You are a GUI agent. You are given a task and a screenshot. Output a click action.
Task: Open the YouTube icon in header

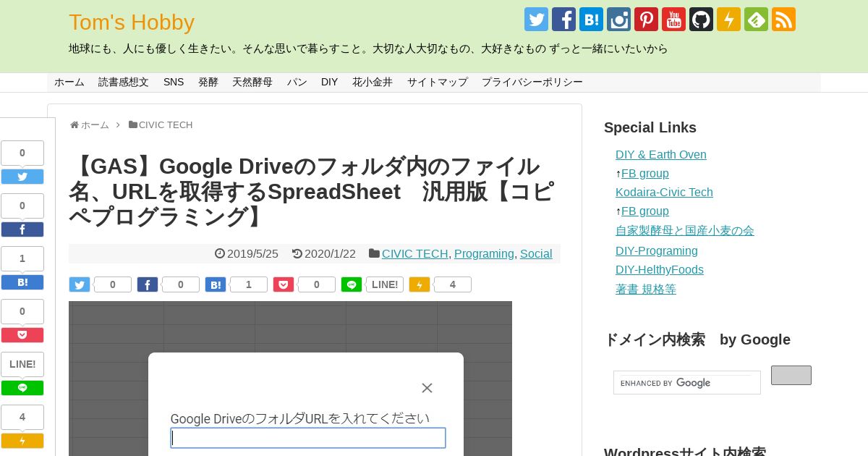point(673,19)
